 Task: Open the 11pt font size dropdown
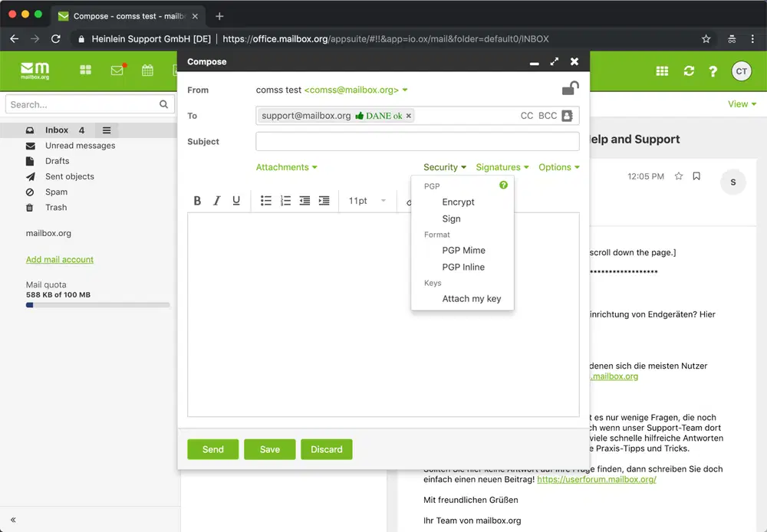point(367,201)
